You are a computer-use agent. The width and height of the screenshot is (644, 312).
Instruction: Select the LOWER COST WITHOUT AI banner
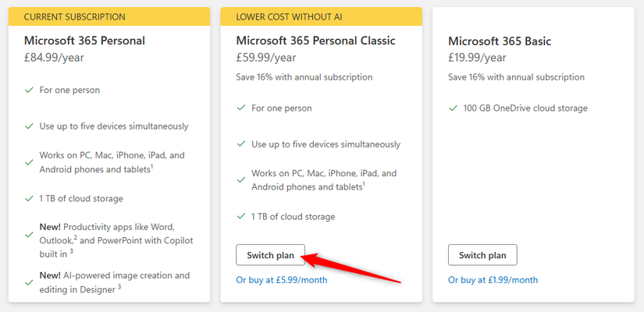(321, 16)
